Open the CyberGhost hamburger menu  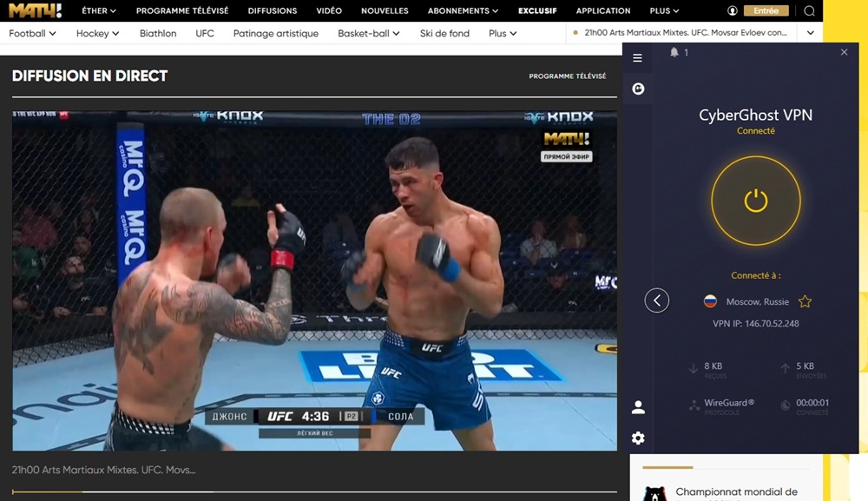point(638,58)
